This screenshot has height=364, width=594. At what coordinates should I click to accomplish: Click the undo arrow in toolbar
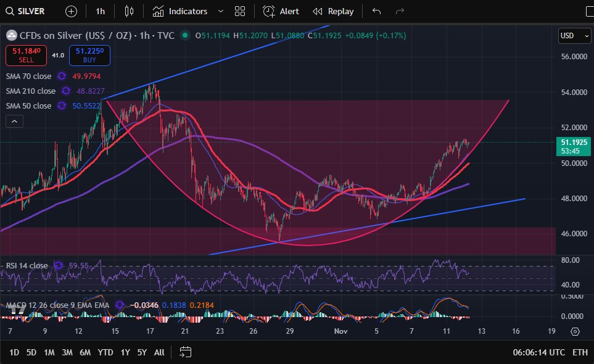[377, 11]
